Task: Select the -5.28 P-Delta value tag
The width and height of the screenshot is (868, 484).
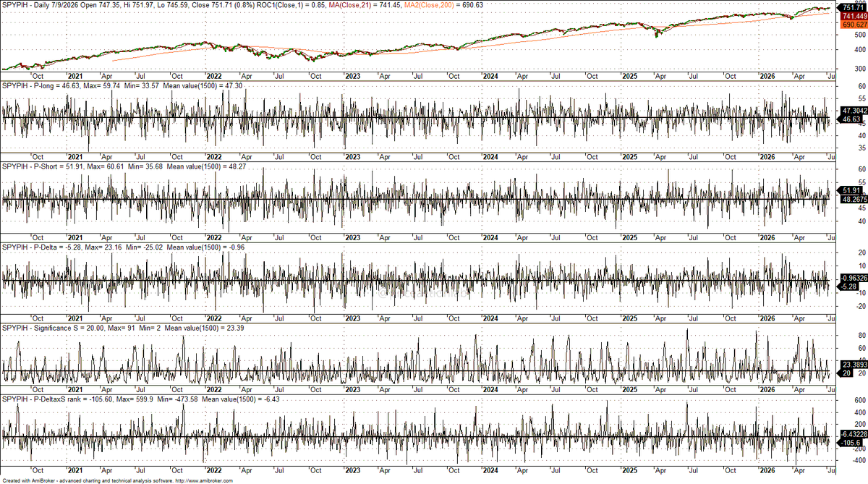Action: (848, 287)
